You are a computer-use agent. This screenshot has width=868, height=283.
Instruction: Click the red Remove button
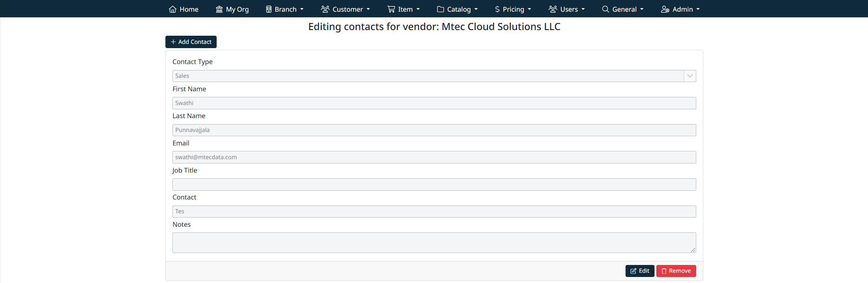click(676, 271)
